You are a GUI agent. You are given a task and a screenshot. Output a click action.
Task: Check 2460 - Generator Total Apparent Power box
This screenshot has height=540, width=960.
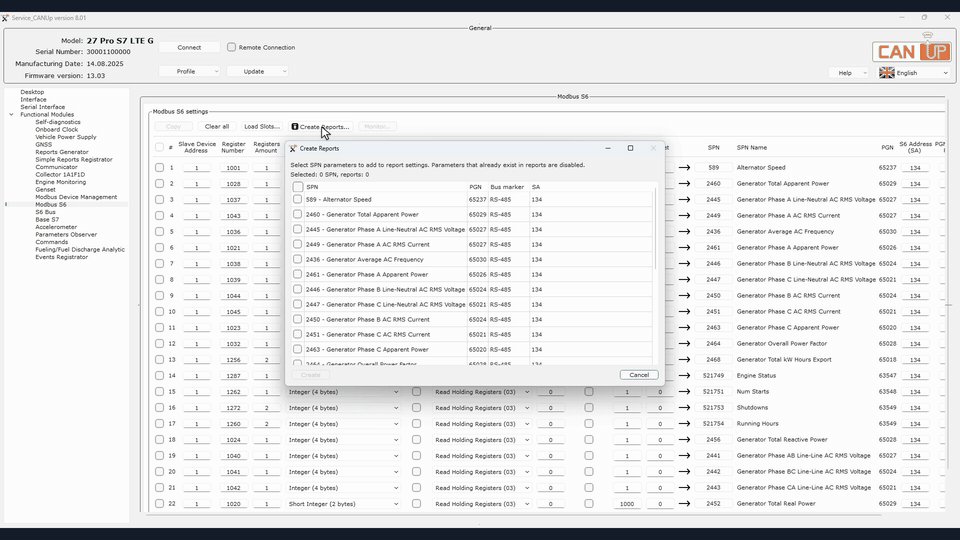point(298,214)
